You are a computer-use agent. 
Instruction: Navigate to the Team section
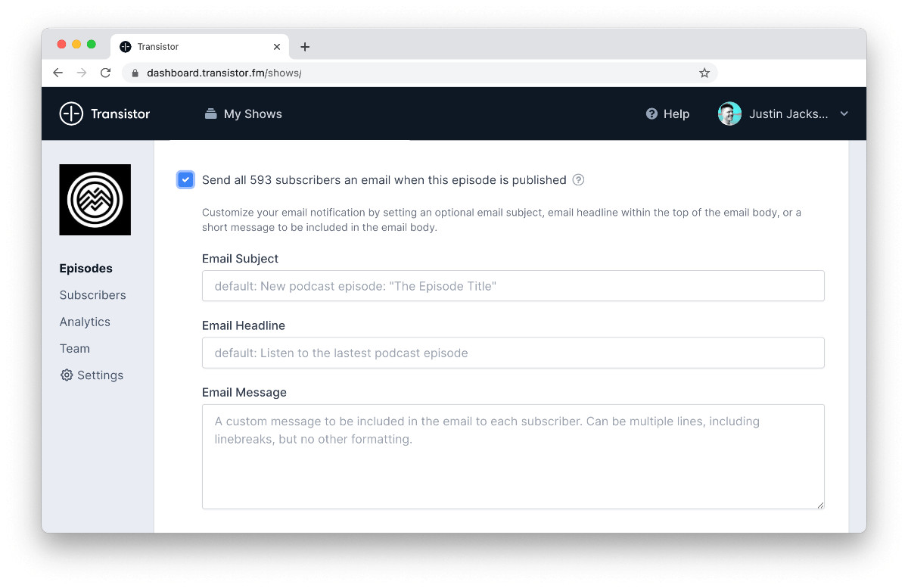click(x=74, y=348)
